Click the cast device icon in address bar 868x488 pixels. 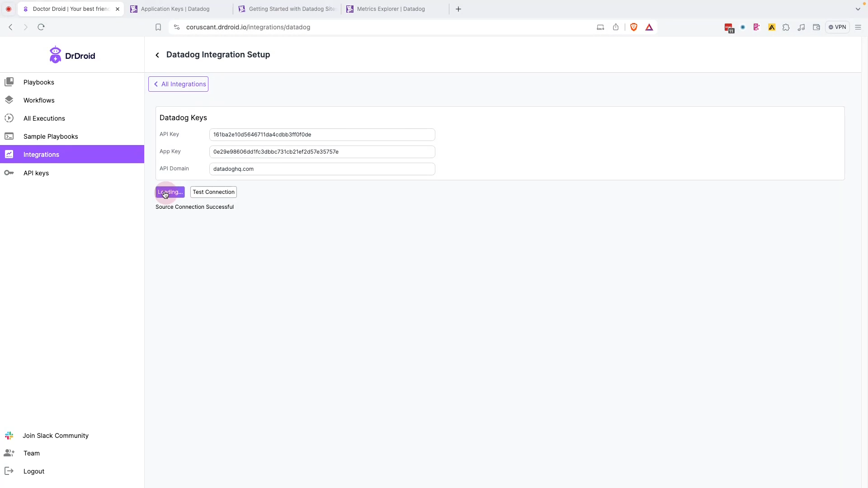[600, 27]
